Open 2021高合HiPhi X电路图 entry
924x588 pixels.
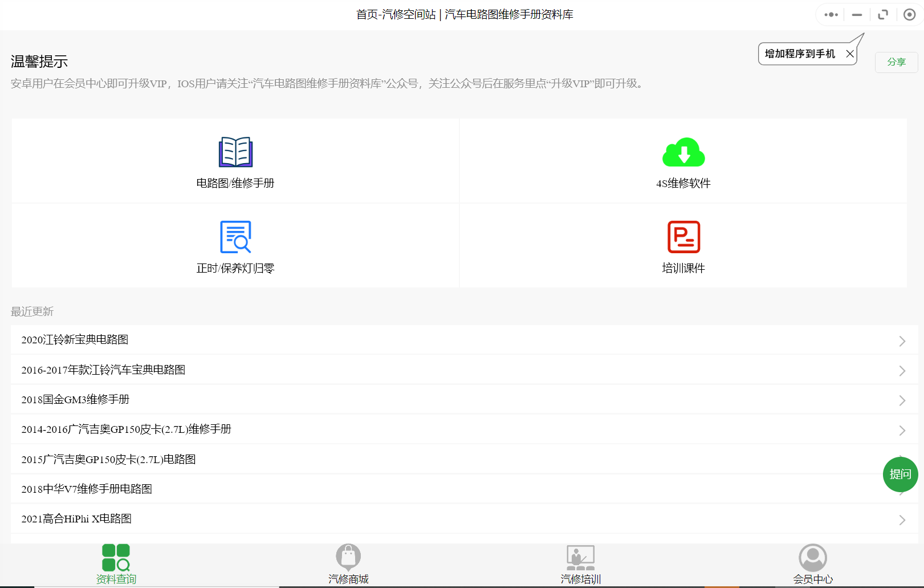coord(465,519)
